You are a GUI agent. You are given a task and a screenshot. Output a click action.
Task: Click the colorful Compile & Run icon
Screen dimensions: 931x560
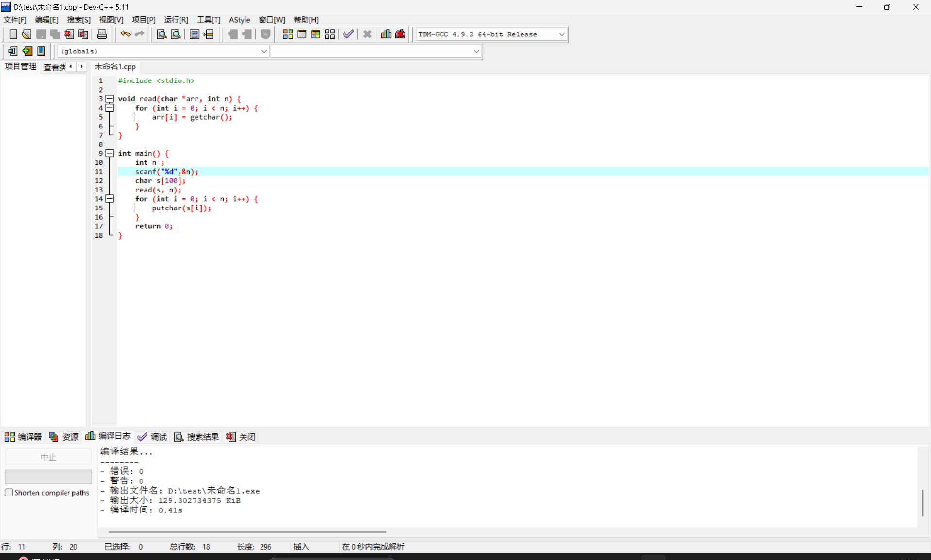pyautogui.click(x=316, y=34)
